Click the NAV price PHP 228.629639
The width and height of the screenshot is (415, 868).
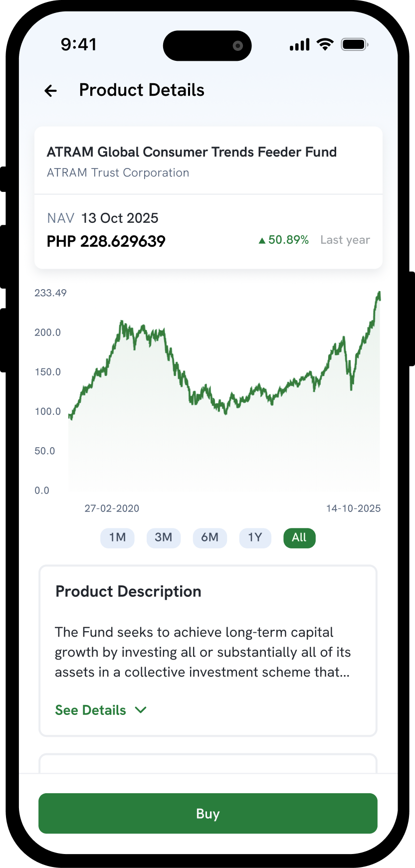coord(106,241)
